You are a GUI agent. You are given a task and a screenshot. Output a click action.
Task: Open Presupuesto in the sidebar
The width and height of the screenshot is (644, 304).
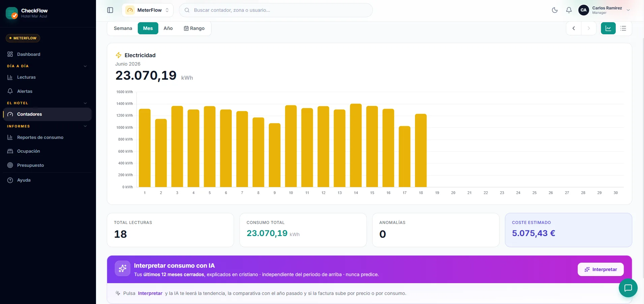pos(47,165)
